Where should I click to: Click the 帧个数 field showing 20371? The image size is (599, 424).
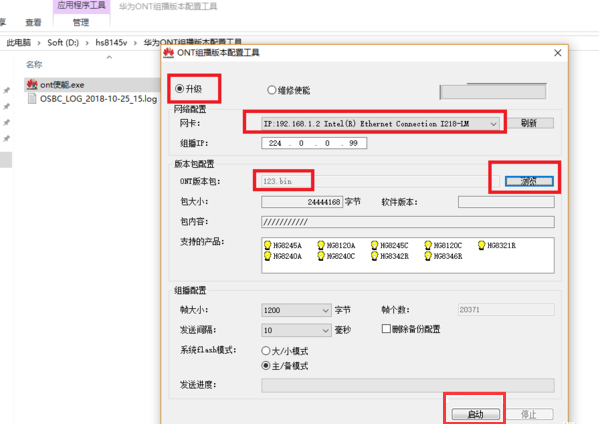coord(506,310)
